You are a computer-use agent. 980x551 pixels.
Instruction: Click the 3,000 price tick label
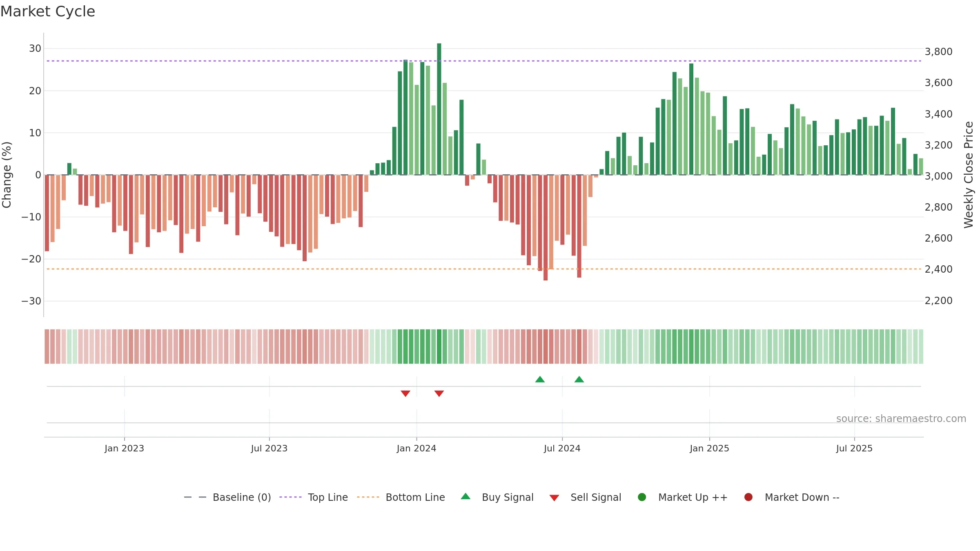tap(938, 176)
